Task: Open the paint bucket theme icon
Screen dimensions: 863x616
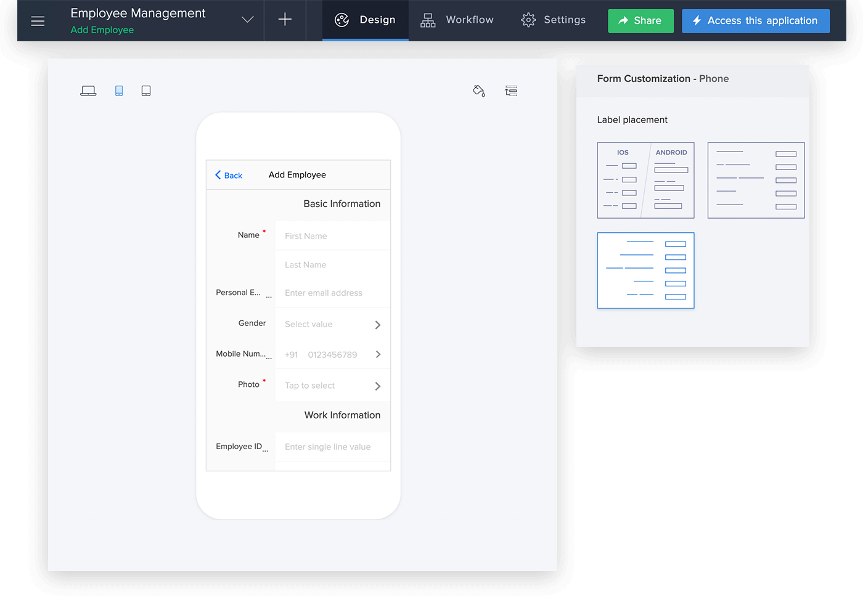Action: [x=479, y=91]
